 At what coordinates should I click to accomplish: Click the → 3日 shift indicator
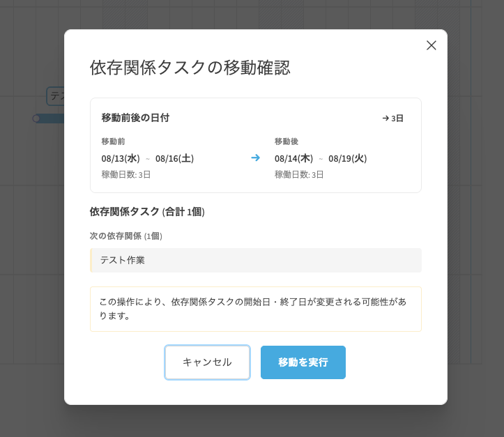[x=392, y=118]
